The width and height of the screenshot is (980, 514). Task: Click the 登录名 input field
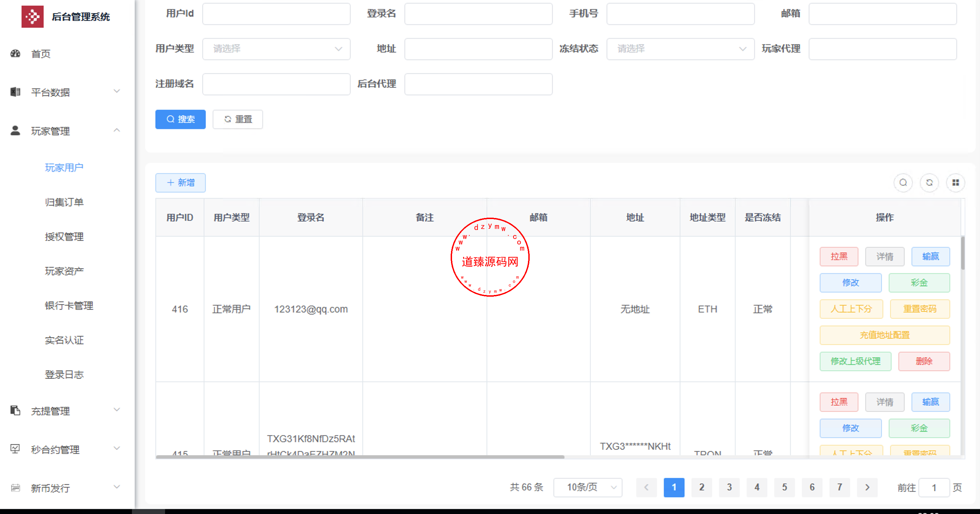click(478, 14)
